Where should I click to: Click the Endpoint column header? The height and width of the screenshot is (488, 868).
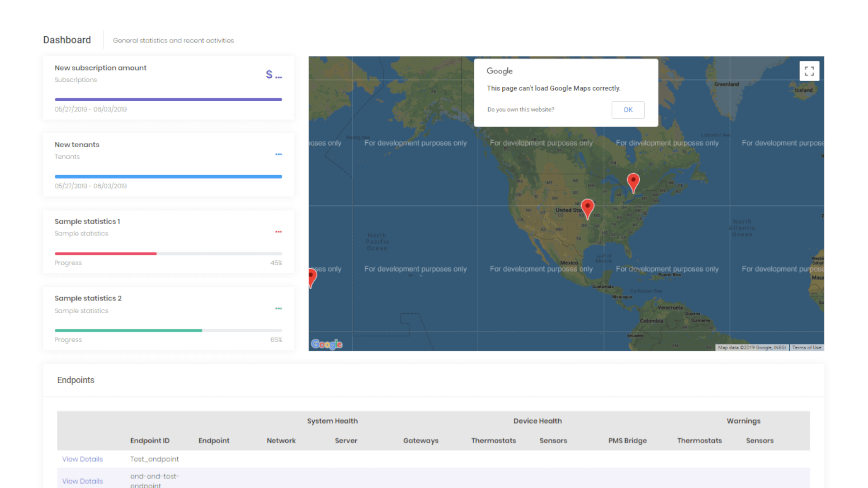pyautogui.click(x=214, y=441)
